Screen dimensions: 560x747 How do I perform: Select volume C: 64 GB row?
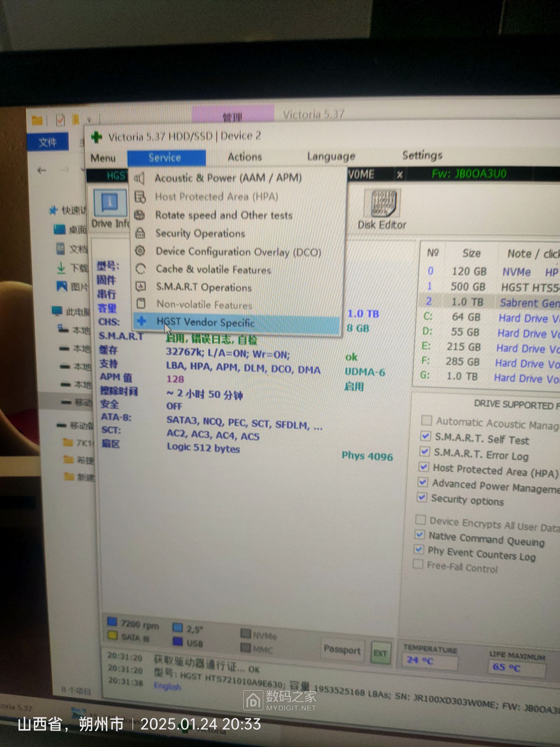point(489,317)
